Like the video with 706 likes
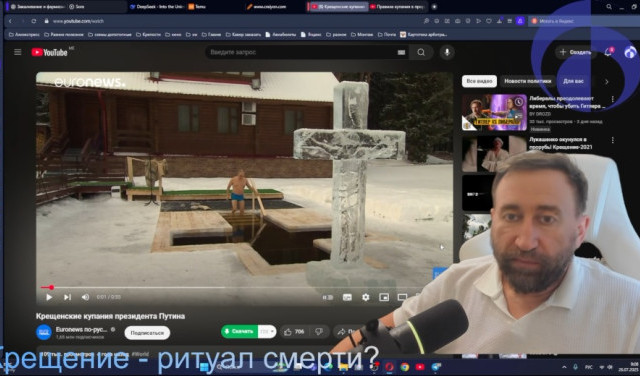 click(x=294, y=332)
